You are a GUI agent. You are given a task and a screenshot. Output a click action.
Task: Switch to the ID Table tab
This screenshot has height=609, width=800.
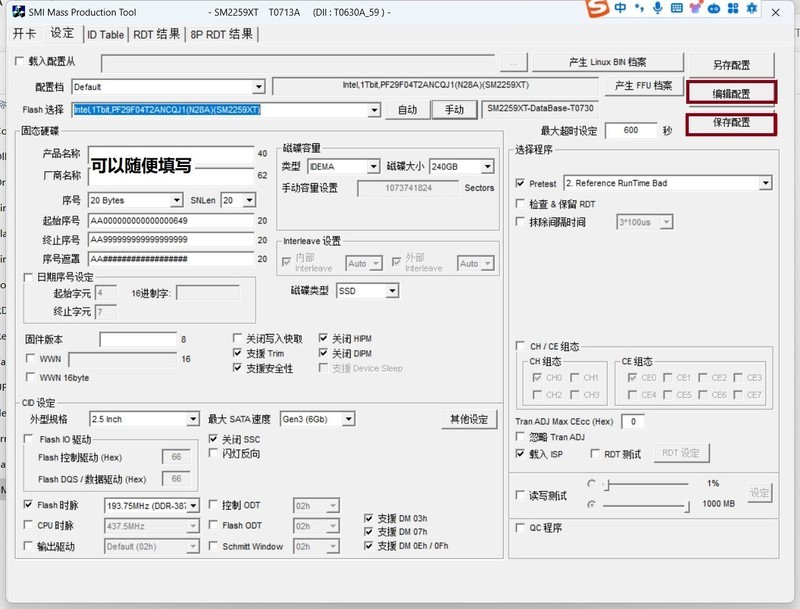106,33
